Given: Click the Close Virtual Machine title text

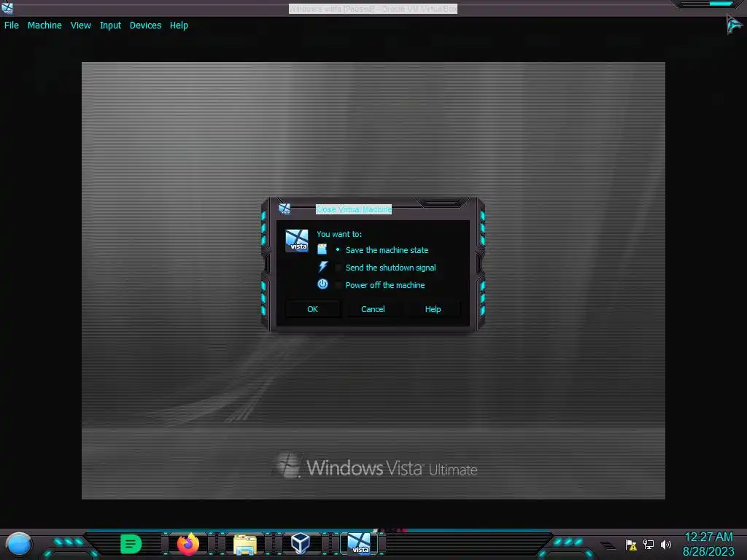Looking at the screenshot, I should pyautogui.click(x=354, y=209).
